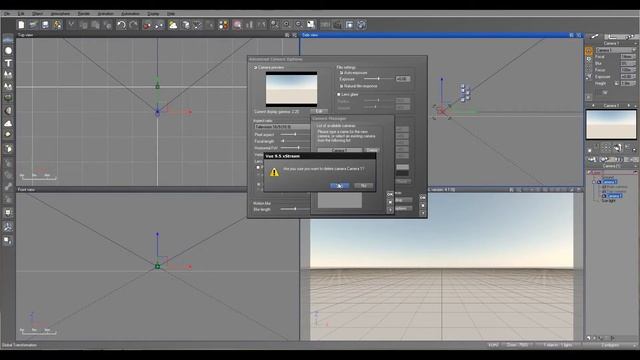Click Yes in the delete camera prompt
The height and width of the screenshot is (360, 640).
pos(339,186)
